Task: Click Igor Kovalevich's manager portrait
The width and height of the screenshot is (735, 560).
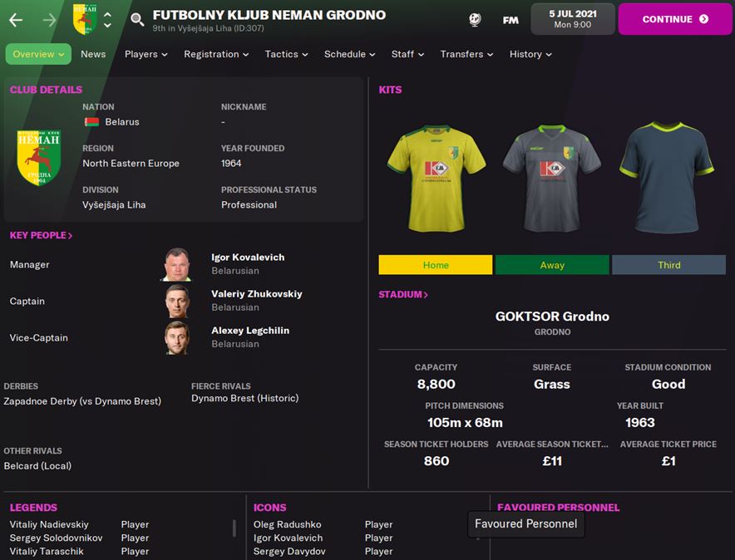Action: 178,264
